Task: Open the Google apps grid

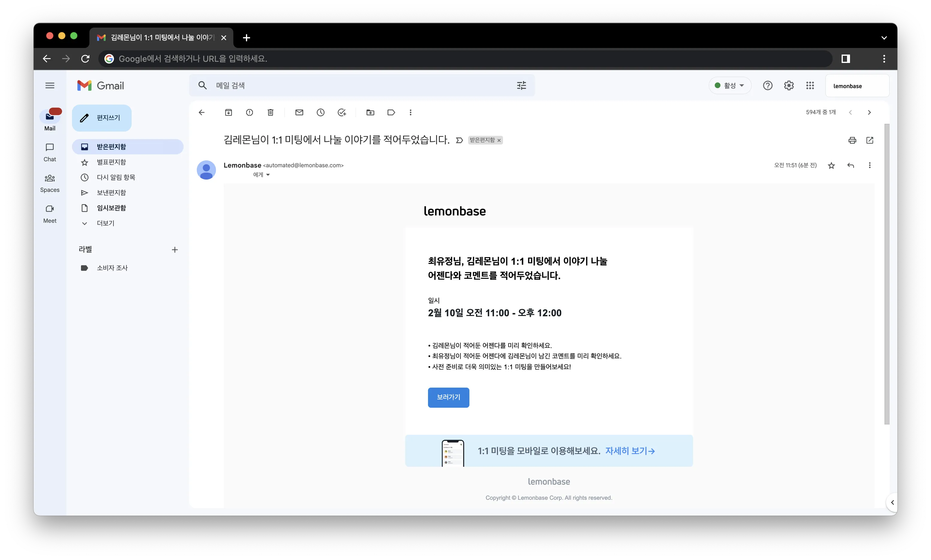Action: coord(810,86)
